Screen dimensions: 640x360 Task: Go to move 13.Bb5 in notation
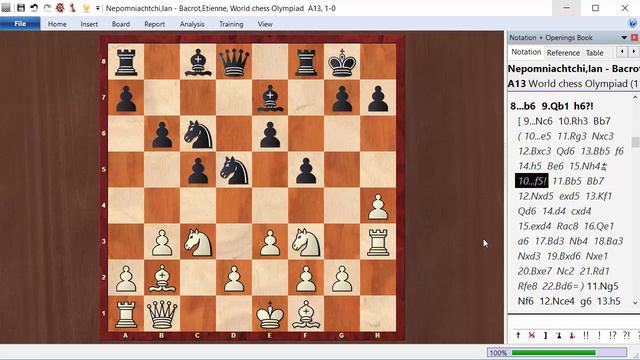[596, 151]
